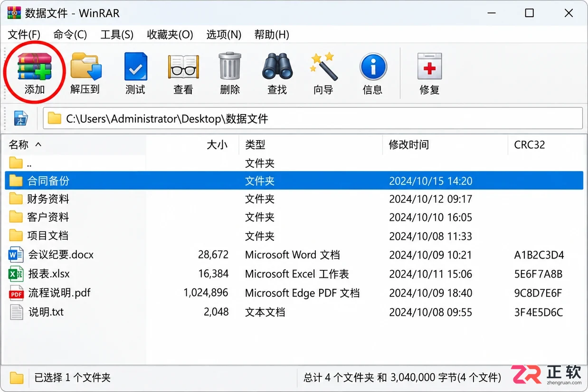The width and height of the screenshot is (588, 392).
Task: Select the 合同备份 folder name
Action: point(48,181)
